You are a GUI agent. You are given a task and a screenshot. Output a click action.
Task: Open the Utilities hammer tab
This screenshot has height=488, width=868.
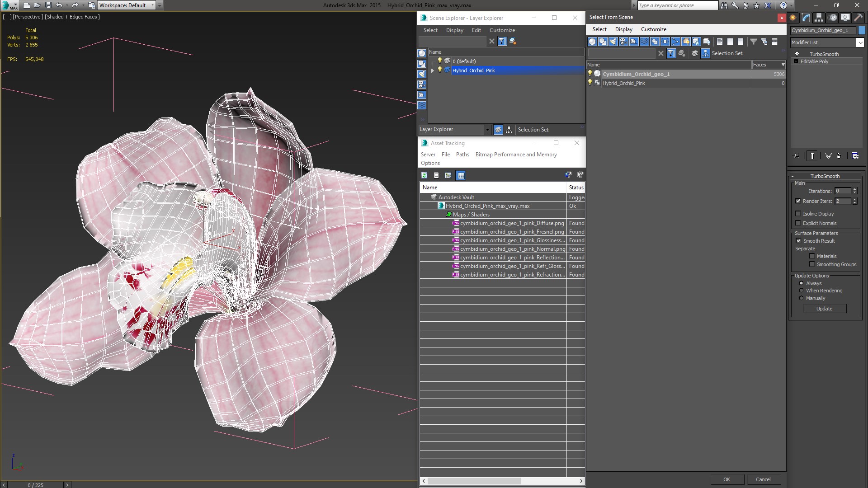858,18
